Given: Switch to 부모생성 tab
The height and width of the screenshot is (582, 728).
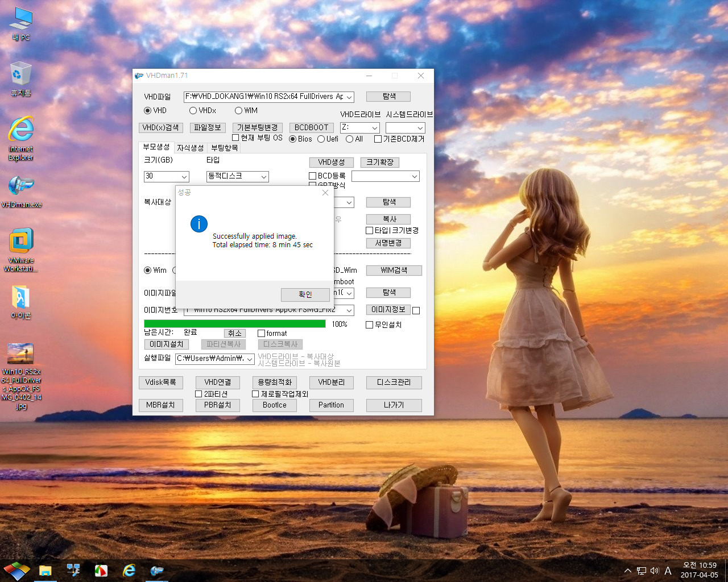Looking at the screenshot, I should click(x=156, y=147).
